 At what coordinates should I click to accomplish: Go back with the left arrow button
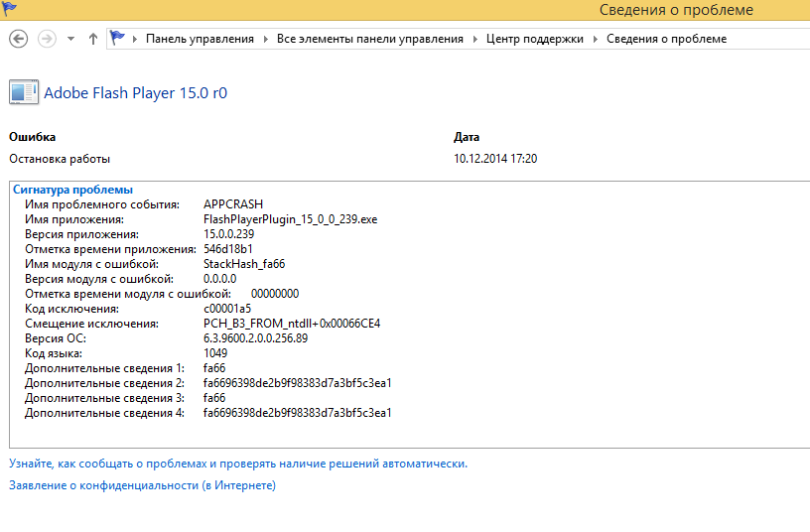tap(19, 39)
